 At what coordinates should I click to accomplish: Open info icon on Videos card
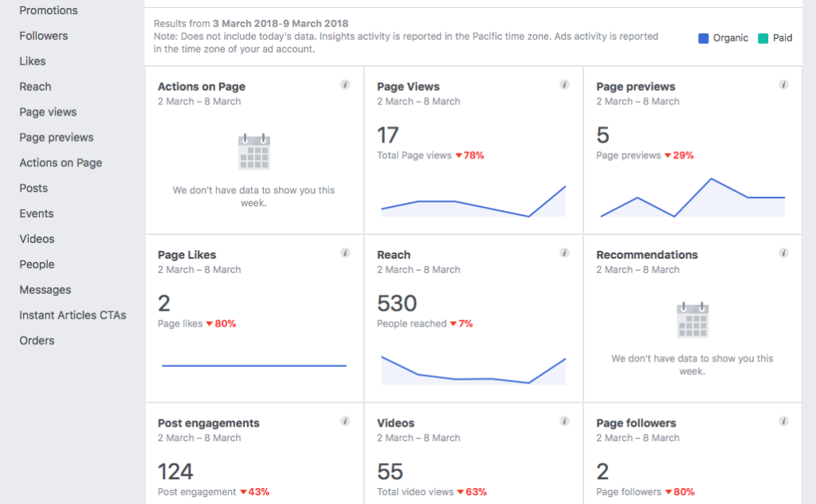point(564,420)
